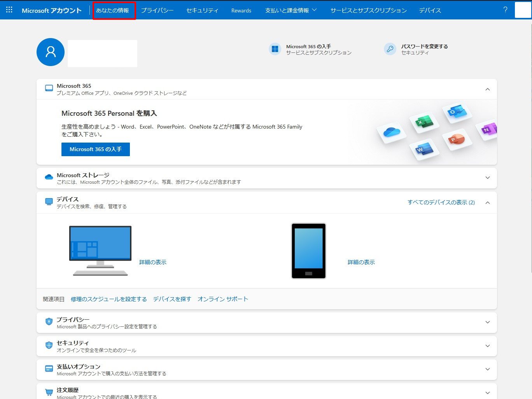Viewport: 532px width, 399px height.
Task: Click the mobile phone device image
Action: pos(308,251)
